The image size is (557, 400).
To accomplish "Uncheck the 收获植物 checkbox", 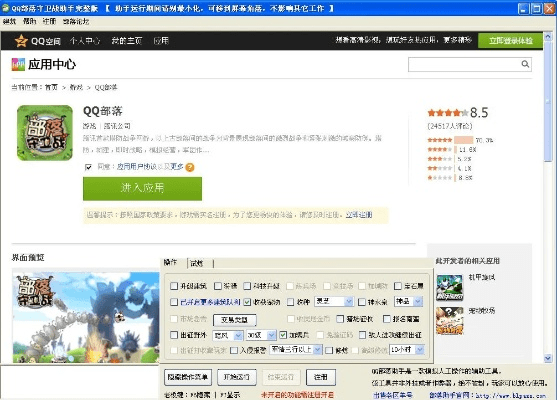I will tap(247, 302).
